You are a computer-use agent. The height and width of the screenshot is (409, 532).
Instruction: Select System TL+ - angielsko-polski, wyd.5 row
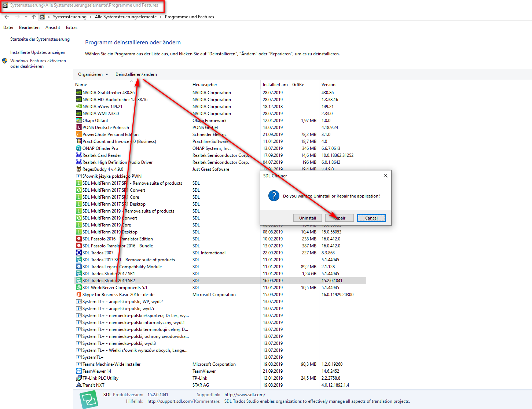tap(220, 309)
